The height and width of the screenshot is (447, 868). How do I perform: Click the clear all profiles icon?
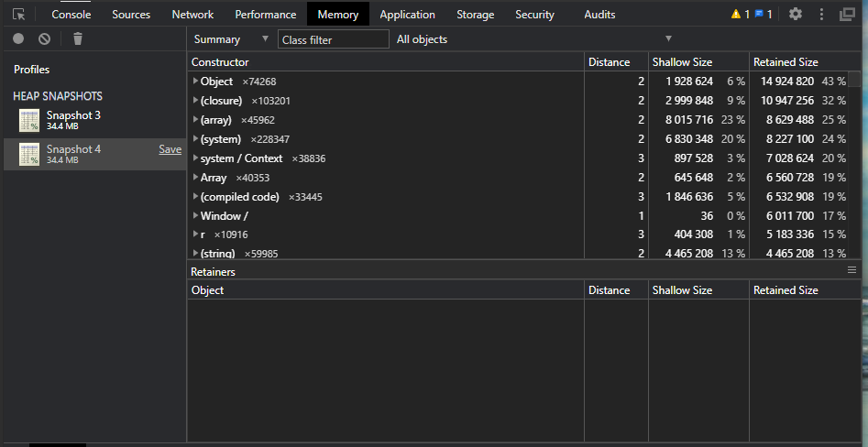pos(44,38)
